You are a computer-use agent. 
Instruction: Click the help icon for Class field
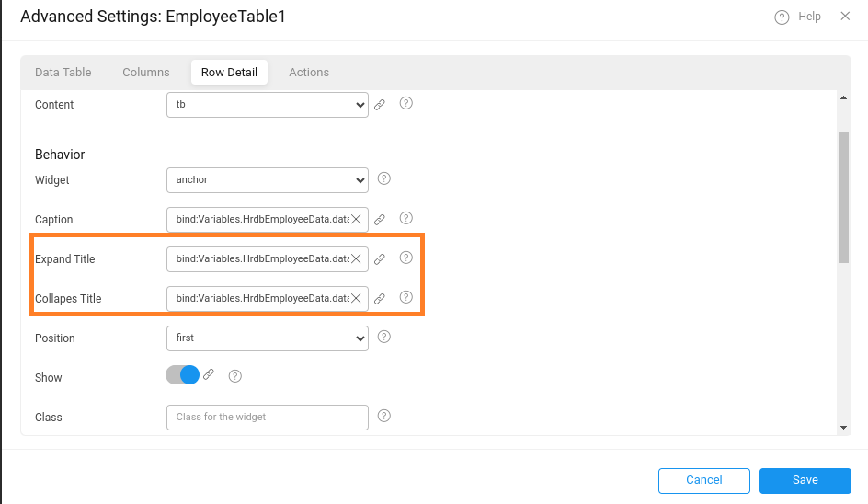pyautogui.click(x=384, y=416)
